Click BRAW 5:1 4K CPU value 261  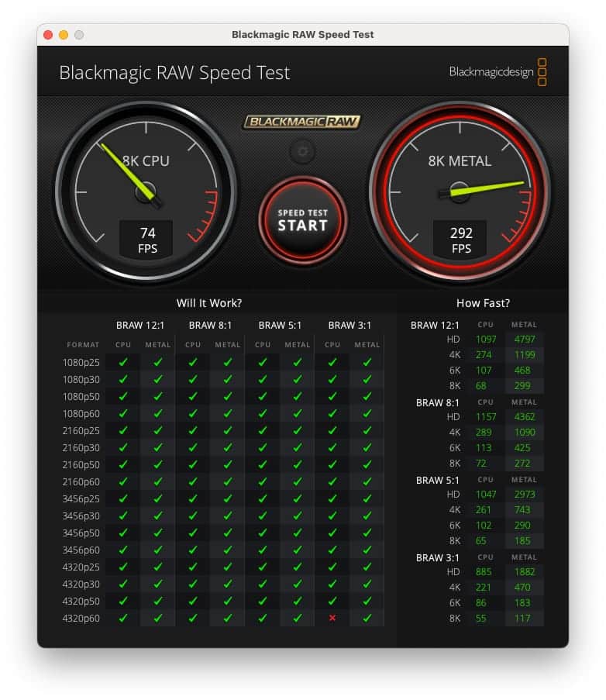point(484,510)
